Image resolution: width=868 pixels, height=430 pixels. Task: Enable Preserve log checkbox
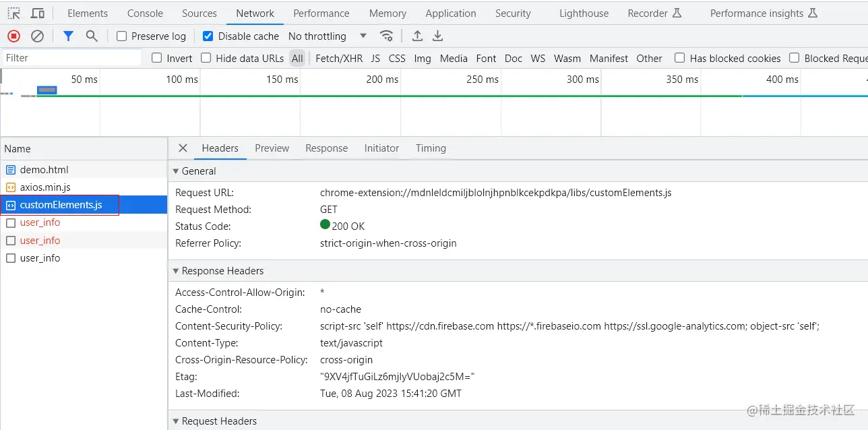[121, 36]
